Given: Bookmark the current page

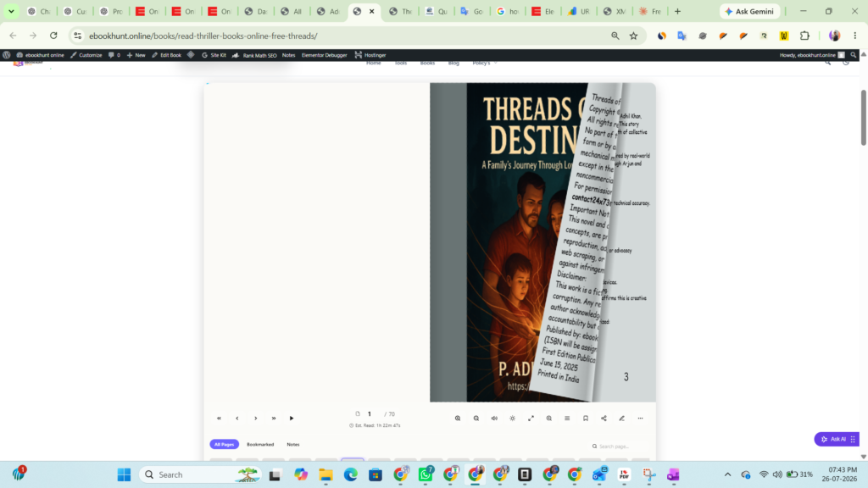Looking at the screenshot, I should click(586, 419).
